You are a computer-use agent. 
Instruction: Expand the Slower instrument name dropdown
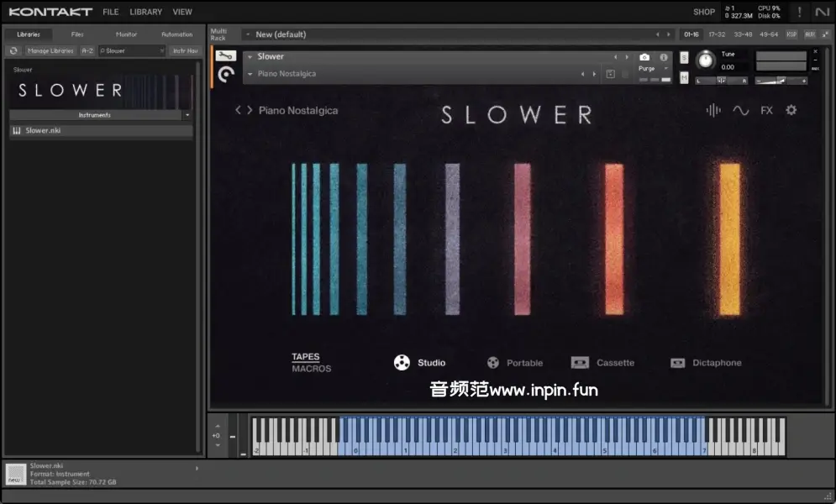click(250, 57)
